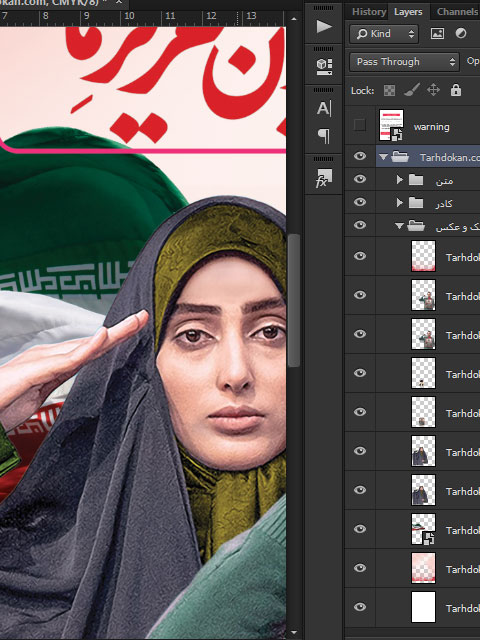Open the Styles fx panel icon
The height and width of the screenshot is (640, 480).
(x=324, y=178)
